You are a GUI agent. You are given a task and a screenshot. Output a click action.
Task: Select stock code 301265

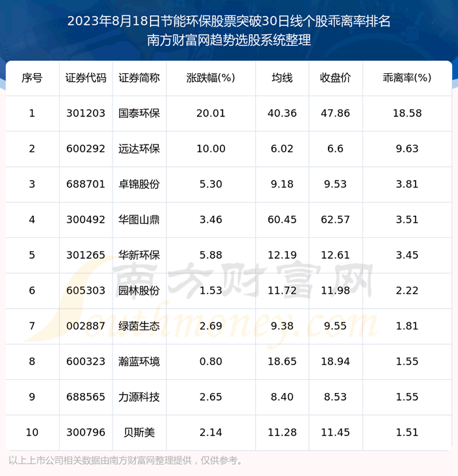86,255
